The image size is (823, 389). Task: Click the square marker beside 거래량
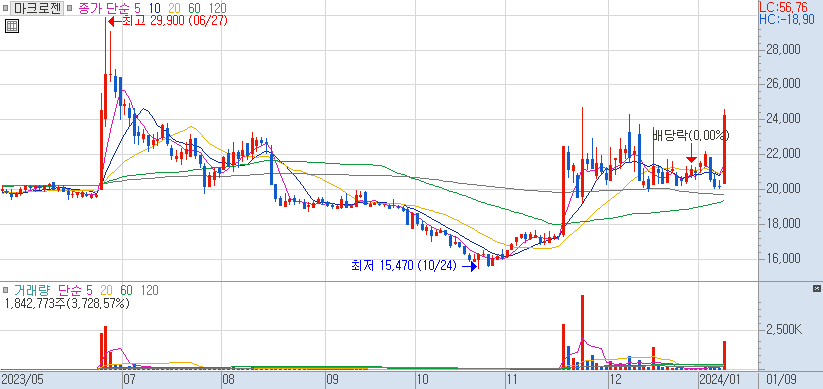pyautogui.click(x=6, y=290)
